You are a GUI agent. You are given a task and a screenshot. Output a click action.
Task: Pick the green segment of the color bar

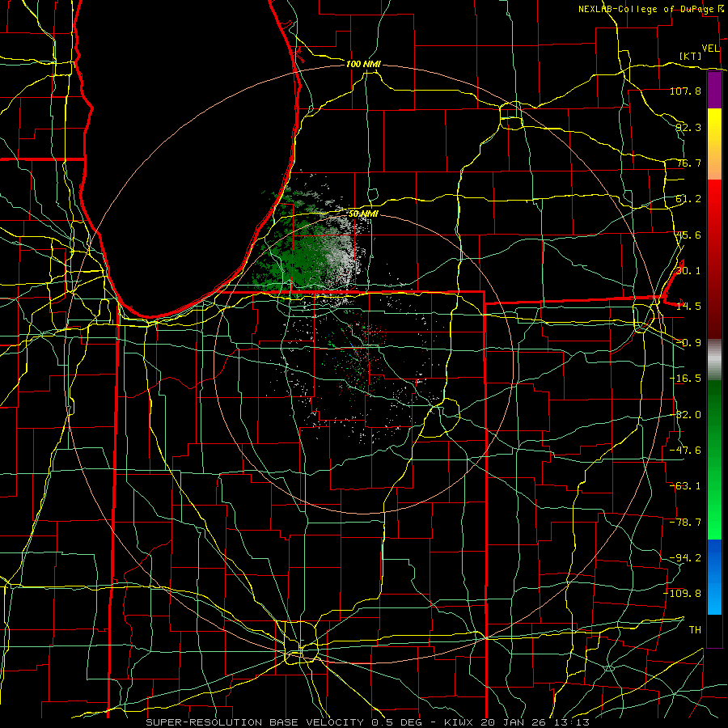point(714,459)
